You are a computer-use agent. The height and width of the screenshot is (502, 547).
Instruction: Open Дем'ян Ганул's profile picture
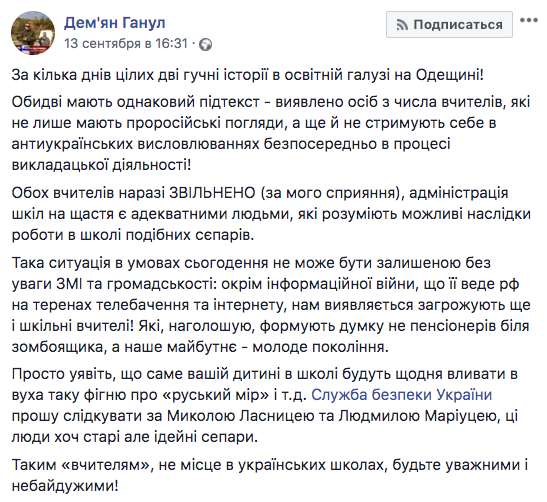click(33, 33)
